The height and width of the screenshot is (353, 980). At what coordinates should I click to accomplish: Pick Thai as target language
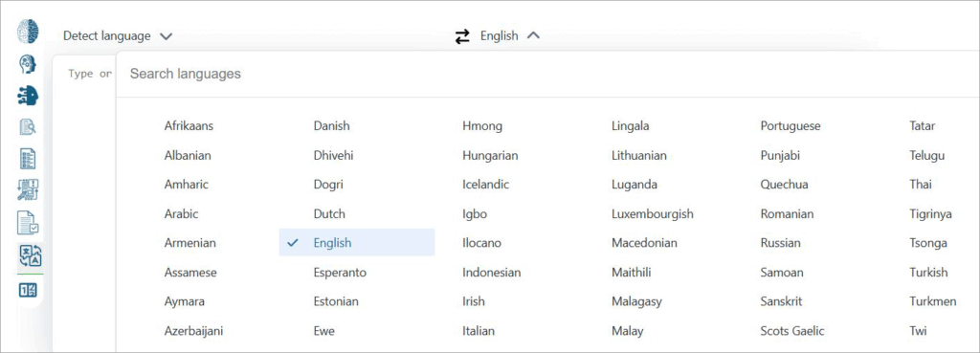pos(922,185)
